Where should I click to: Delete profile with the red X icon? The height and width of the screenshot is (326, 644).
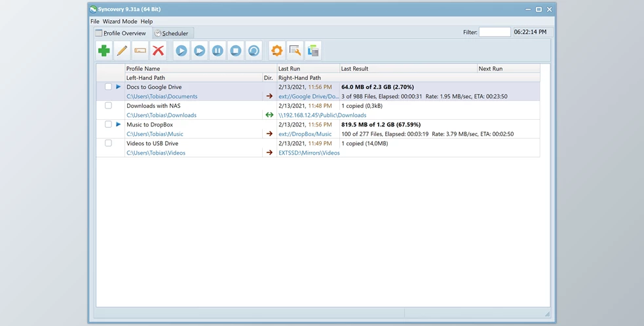159,50
